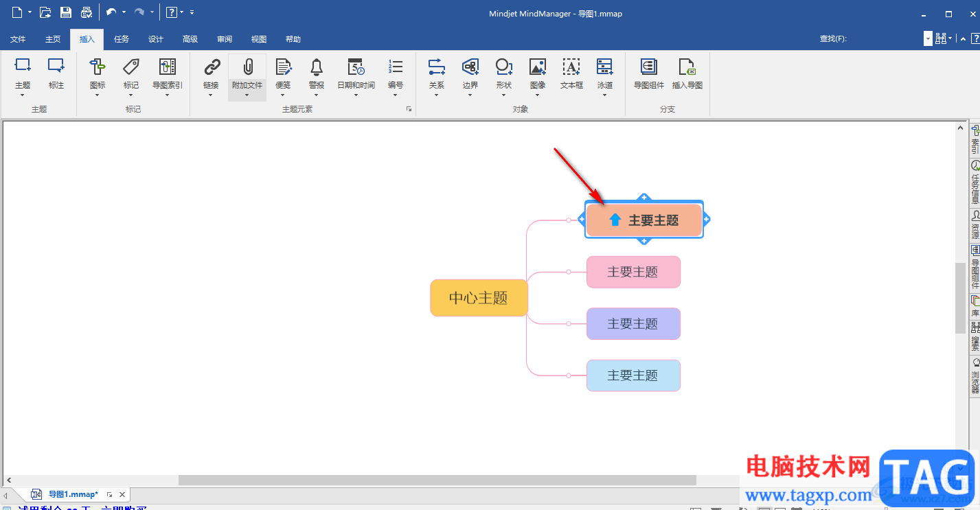
Task: Switch to the 设计 ribbon tab
Action: [x=156, y=39]
